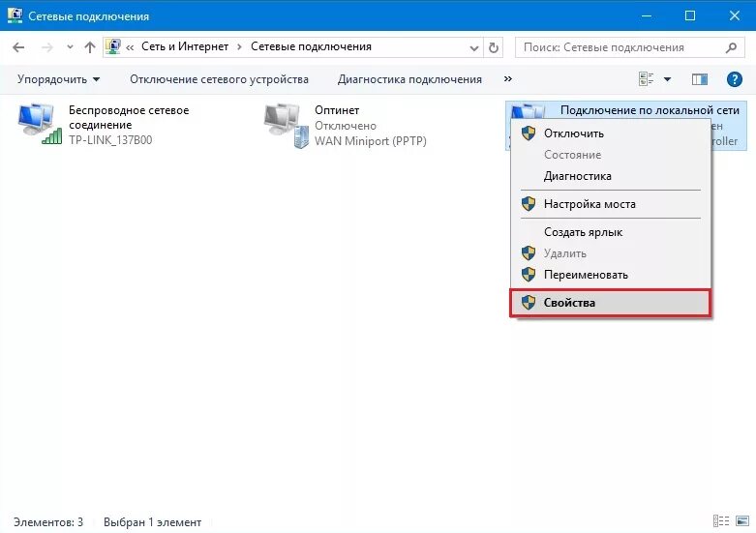Go back with the left arrow
This screenshot has height=533, width=756.
(18, 47)
